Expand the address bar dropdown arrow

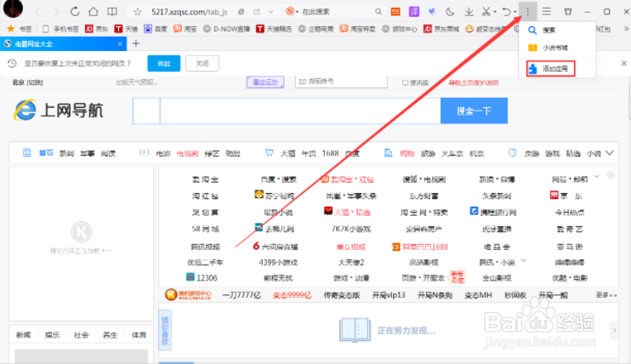pos(270,12)
